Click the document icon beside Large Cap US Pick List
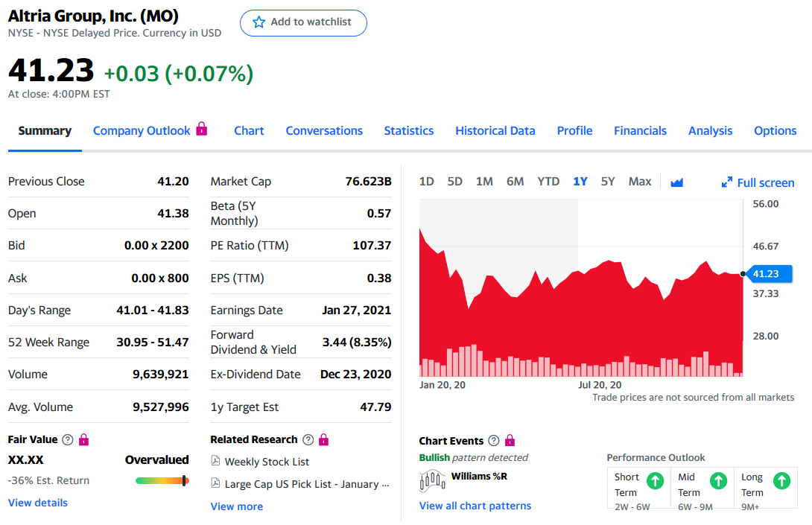 point(215,483)
